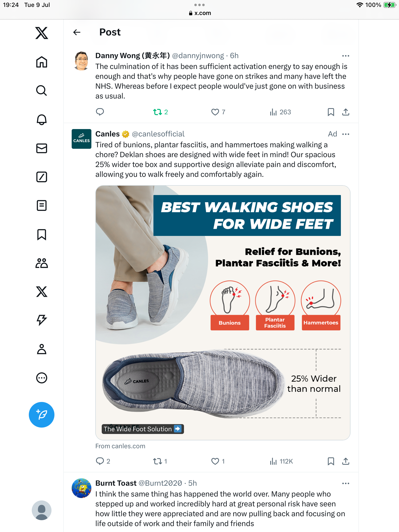
Task: Open the Search magnifier in sidebar
Action: pyautogui.click(x=42, y=91)
